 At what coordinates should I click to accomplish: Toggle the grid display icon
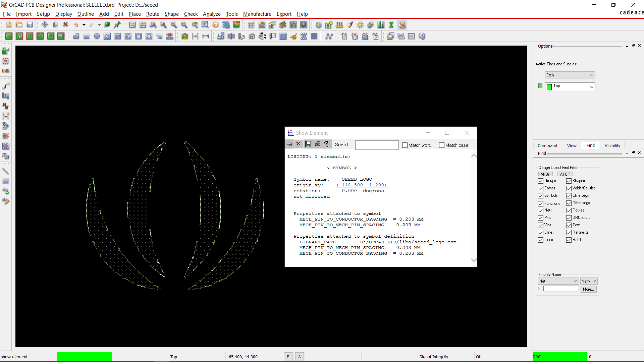[x=251, y=25]
